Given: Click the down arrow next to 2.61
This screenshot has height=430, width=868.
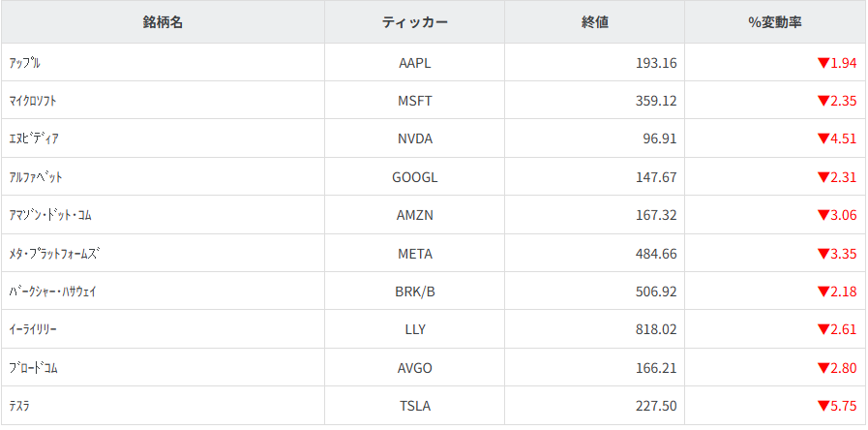Looking at the screenshot, I should [823, 330].
